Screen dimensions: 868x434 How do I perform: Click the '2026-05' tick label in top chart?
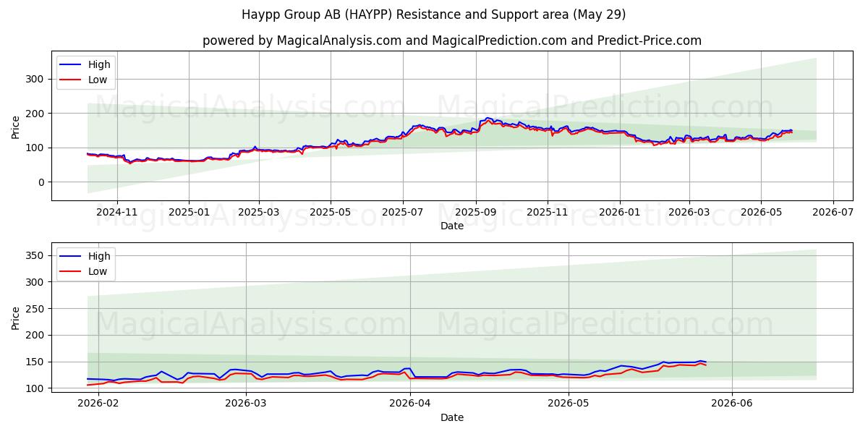click(x=760, y=213)
